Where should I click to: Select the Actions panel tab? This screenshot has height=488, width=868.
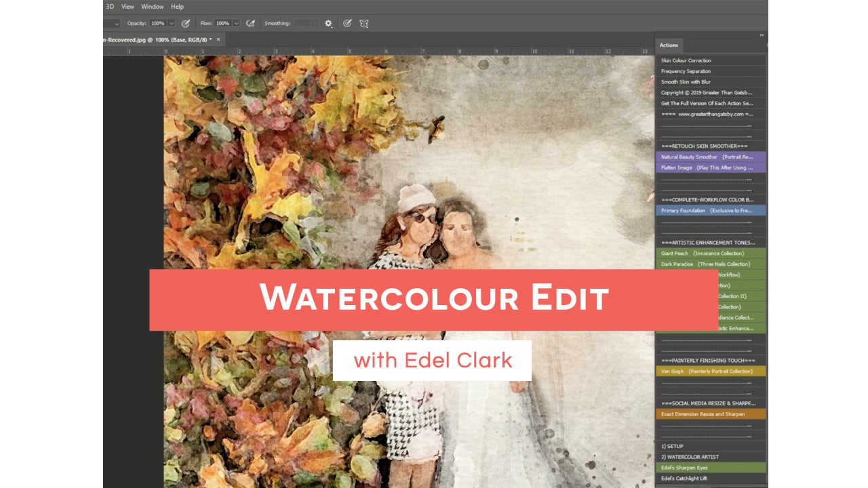(x=669, y=45)
